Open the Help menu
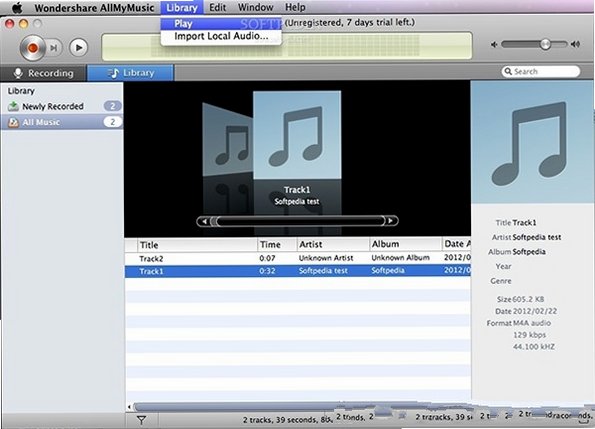 tap(295, 7)
